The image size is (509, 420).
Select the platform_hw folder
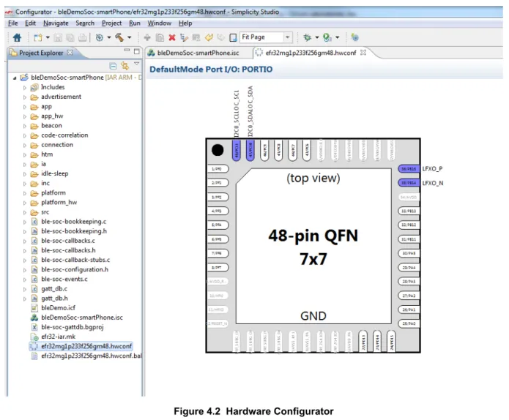click(59, 203)
